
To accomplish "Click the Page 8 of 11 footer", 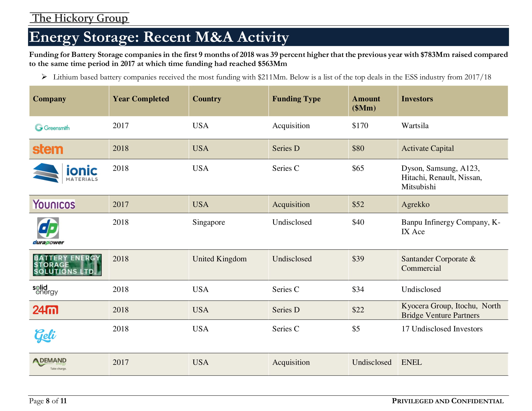I will [48, 401].
